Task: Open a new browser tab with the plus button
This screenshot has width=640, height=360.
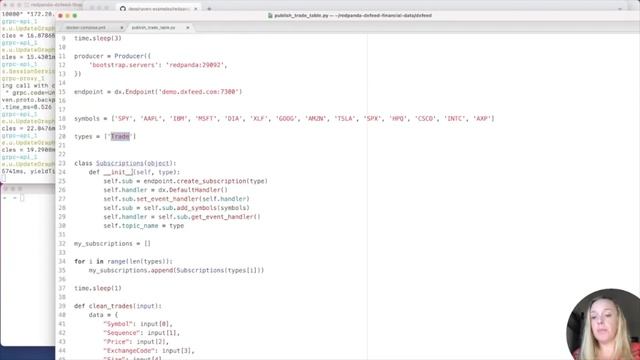Action: tap(209, 9)
